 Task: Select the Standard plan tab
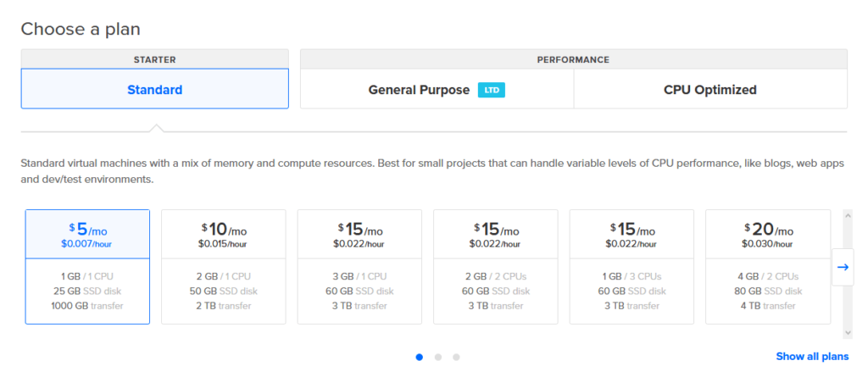pos(154,90)
